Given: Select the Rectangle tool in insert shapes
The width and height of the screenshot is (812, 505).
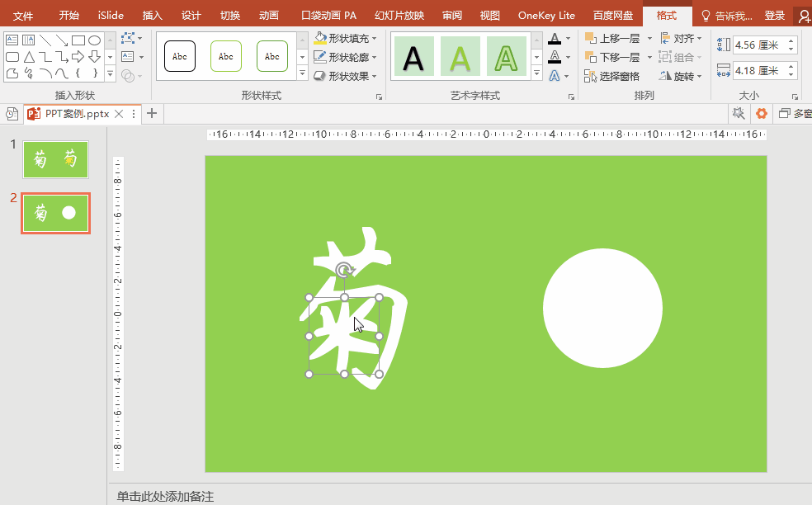Looking at the screenshot, I should coord(78,40).
